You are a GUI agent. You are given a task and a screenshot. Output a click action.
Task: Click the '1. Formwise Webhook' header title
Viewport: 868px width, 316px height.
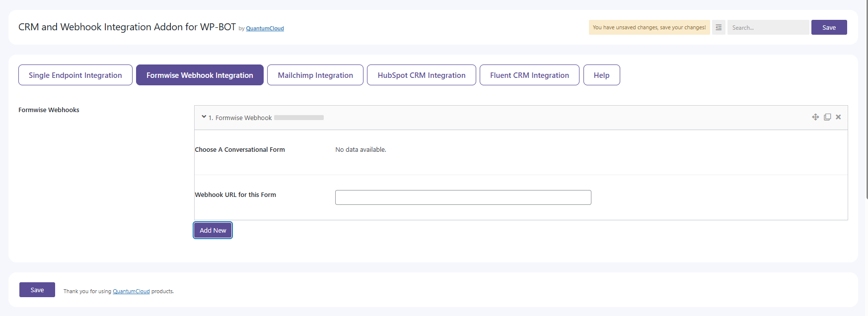tap(240, 118)
